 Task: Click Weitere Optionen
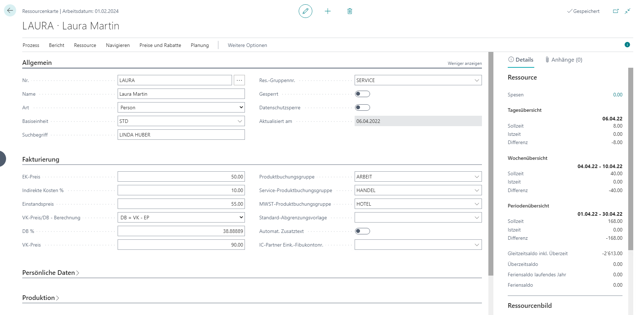coord(247,45)
